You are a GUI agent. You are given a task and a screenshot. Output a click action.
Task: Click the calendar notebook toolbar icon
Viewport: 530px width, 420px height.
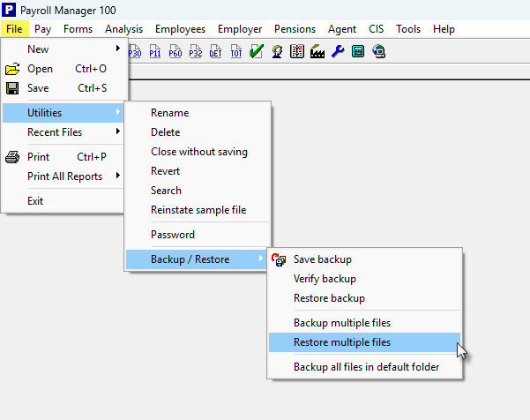click(297, 51)
